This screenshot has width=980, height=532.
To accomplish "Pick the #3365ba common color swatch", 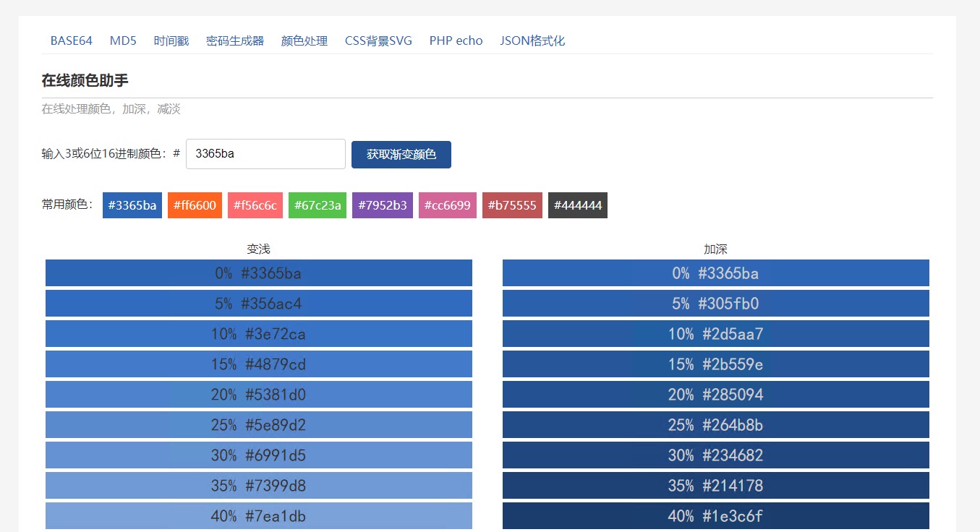I will click(132, 205).
